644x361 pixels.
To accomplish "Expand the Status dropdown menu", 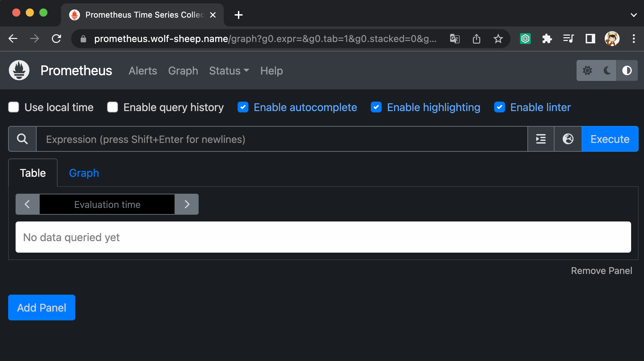I will click(x=229, y=71).
